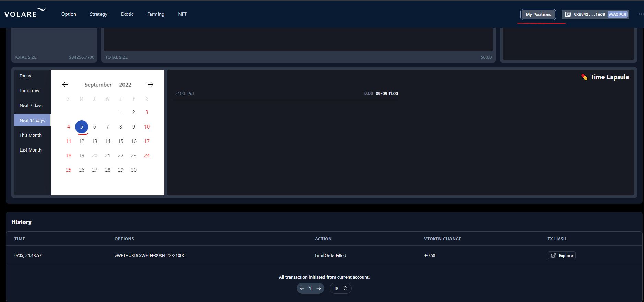Viewport: 644px width, 302px height.
Task: Select September 9 in calendar
Action: [x=134, y=127]
